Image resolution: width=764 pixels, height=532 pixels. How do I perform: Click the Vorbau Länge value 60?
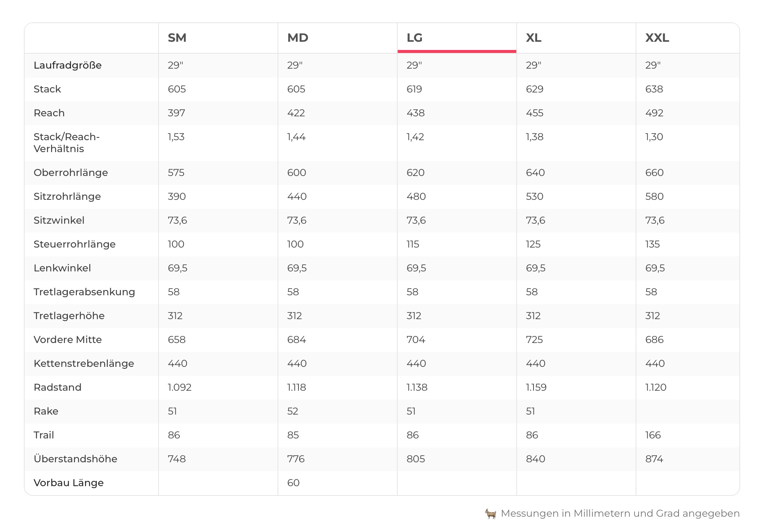pyautogui.click(x=294, y=483)
